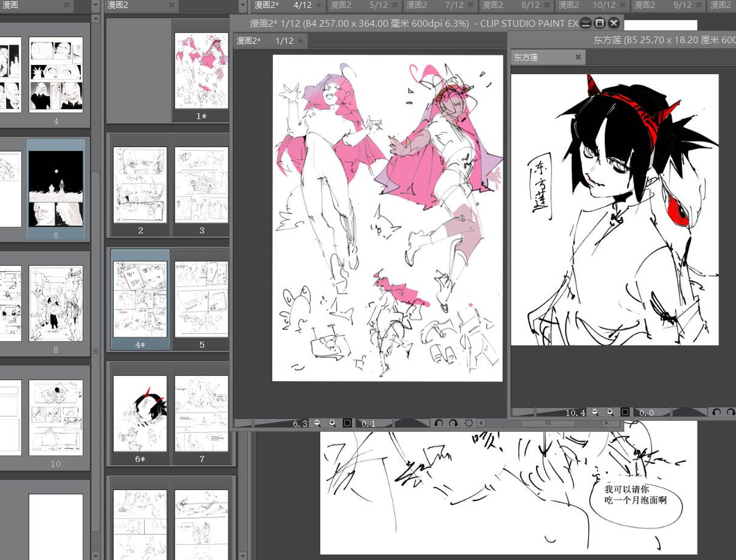Select the 漫画 page manager tab
Screen dimensions: 736x560
[x=37, y=6]
